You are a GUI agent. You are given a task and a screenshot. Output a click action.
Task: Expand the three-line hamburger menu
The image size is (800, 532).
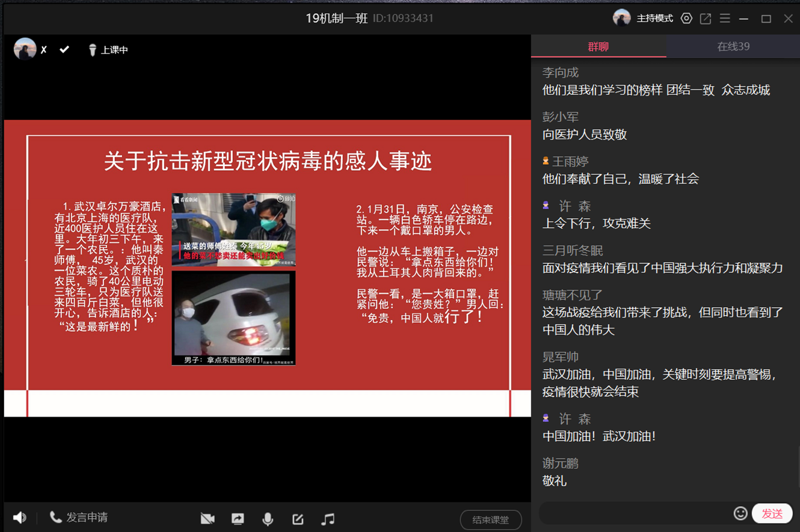725,19
